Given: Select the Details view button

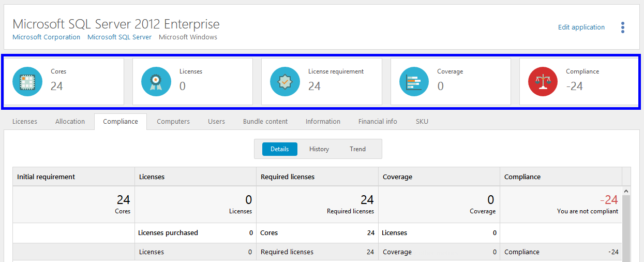Looking at the screenshot, I should (279, 149).
